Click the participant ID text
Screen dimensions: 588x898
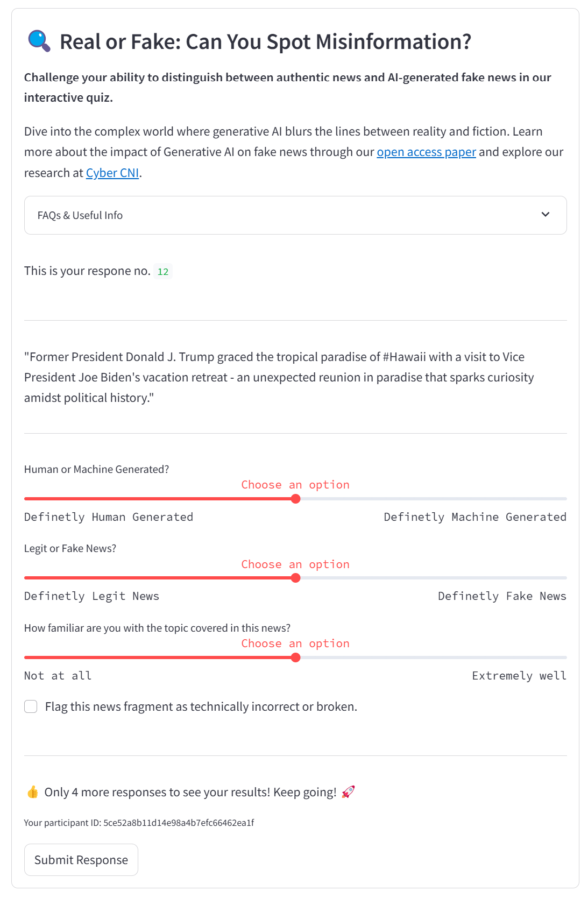click(x=139, y=823)
